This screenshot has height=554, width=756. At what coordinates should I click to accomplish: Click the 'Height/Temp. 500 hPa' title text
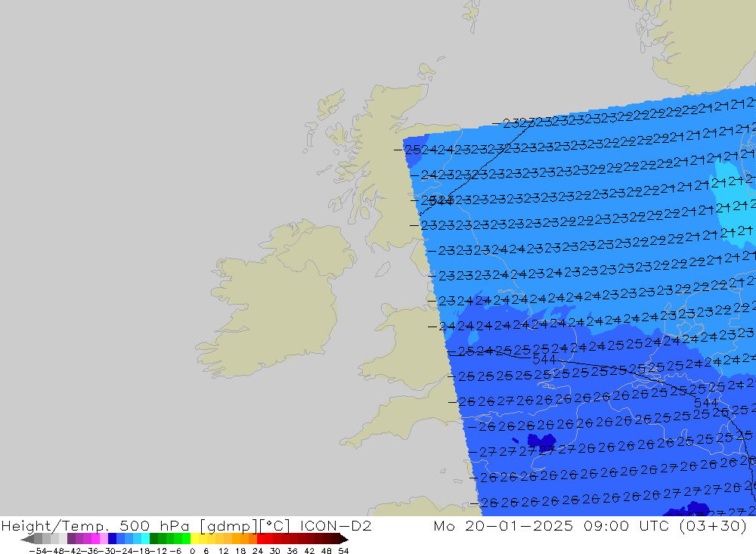click(95, 525)
